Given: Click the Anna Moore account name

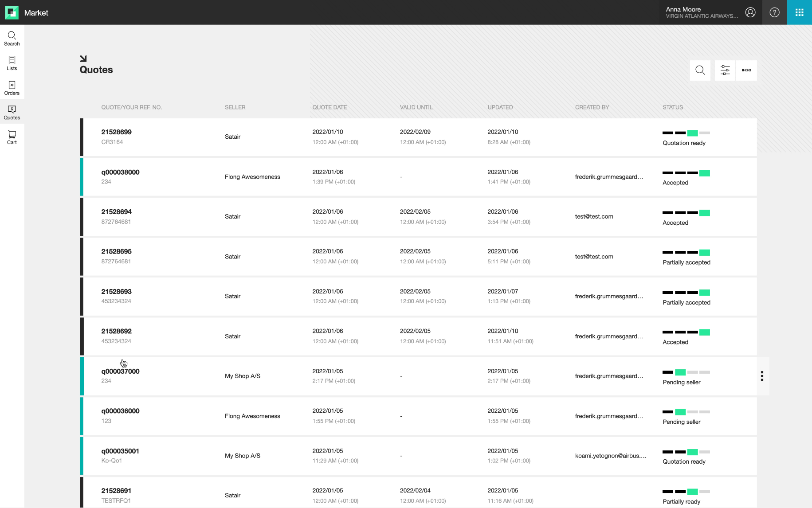Looking at the screenshot, I should click(x=683, y=9).
